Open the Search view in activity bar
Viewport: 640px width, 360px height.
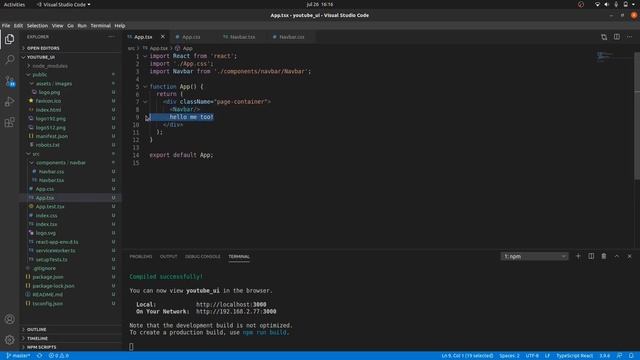pyautogui.click(x=9, y=60)
